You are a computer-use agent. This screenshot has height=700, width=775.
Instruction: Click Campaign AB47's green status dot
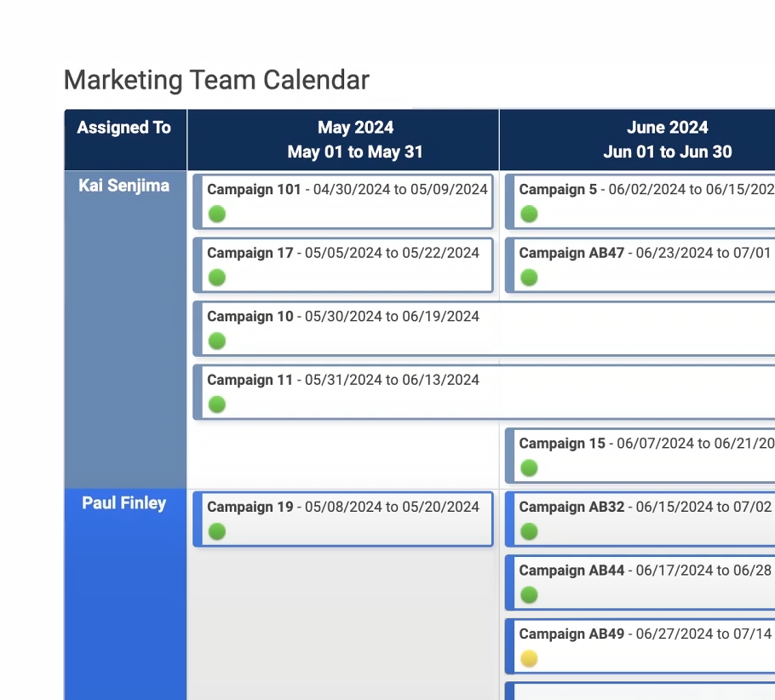click(x=529, y=278)
